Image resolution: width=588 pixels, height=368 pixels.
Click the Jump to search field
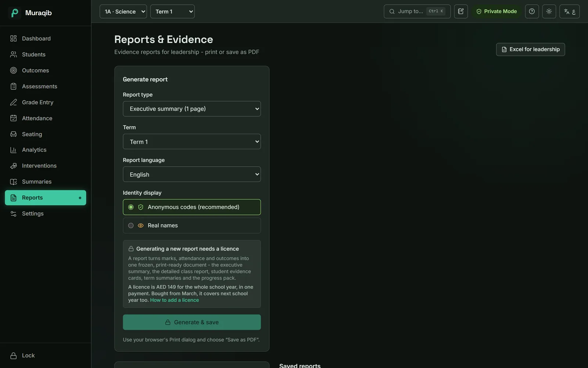(x=417, y=11)
